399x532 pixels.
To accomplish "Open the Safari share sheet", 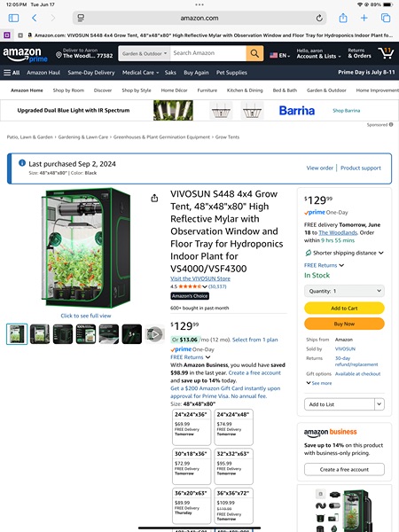I will (343, 18).
